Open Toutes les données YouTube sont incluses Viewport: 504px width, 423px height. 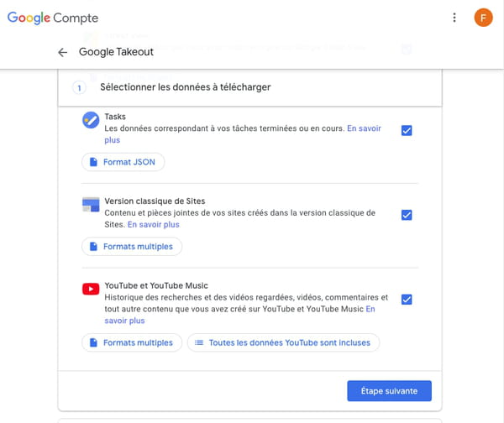[283, 342]
